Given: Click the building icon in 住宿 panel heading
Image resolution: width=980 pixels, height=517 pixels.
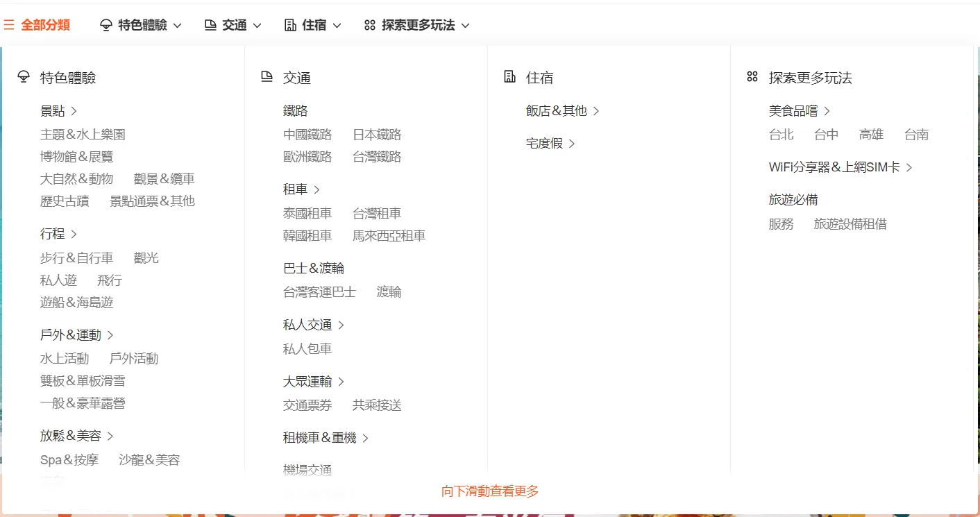Looking at the screenshot, I should [510, 77].
